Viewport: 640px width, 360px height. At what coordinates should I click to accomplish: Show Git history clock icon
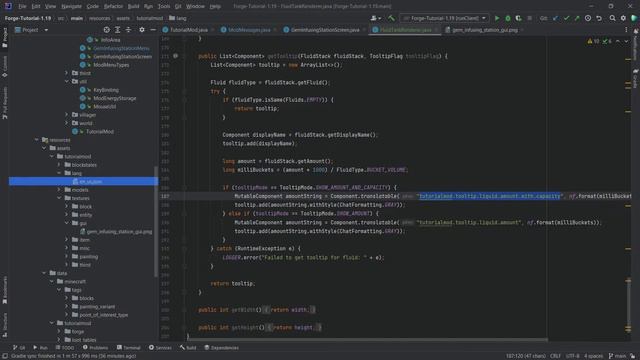(588, 18)
